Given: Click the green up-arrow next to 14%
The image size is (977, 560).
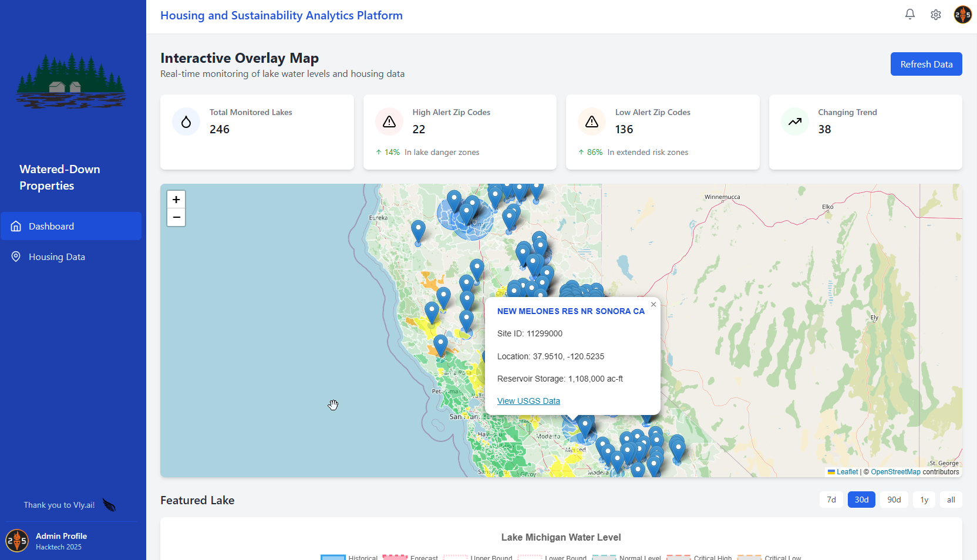Looking at the screenshot, I should (379, 152).
